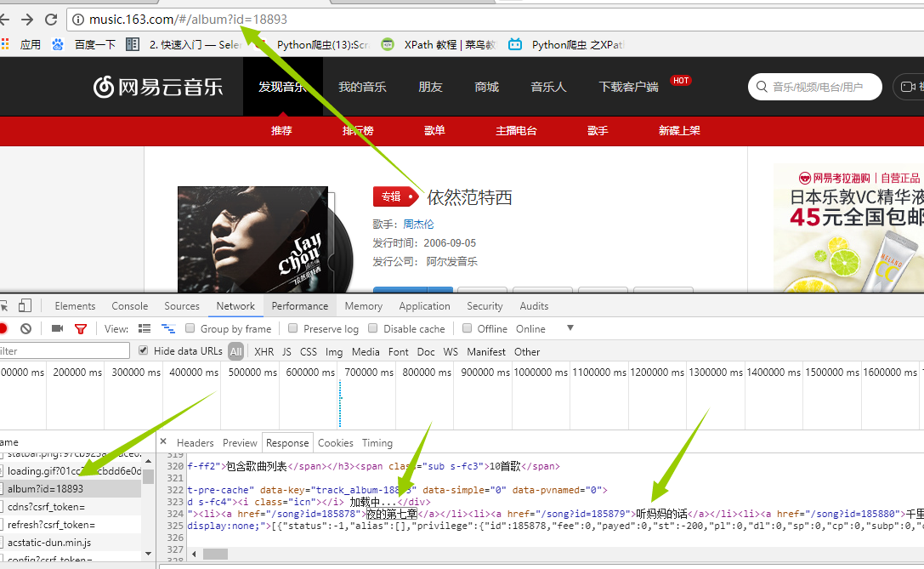Check the Disable cache checkbox
This screenshot has height=569, width=924.
[373, 328]
